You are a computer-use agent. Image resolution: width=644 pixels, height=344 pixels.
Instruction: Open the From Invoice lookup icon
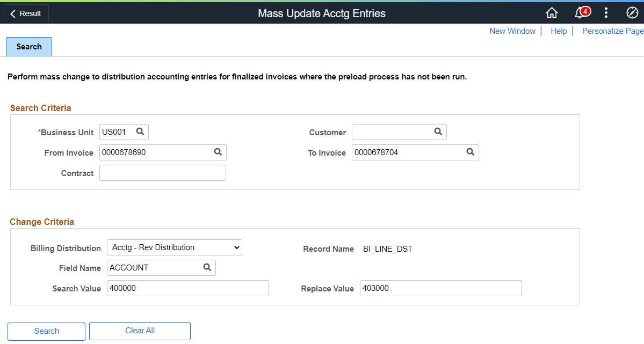tap(218, 152)
